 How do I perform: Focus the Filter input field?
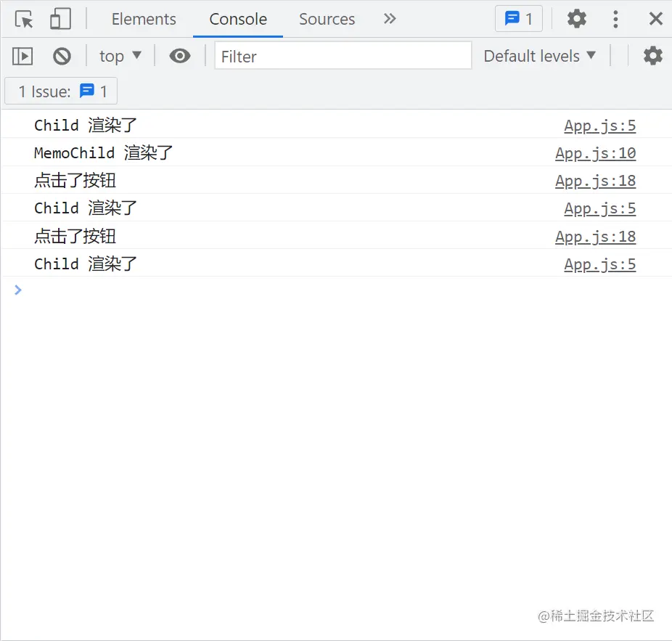(x=343, y=56)
